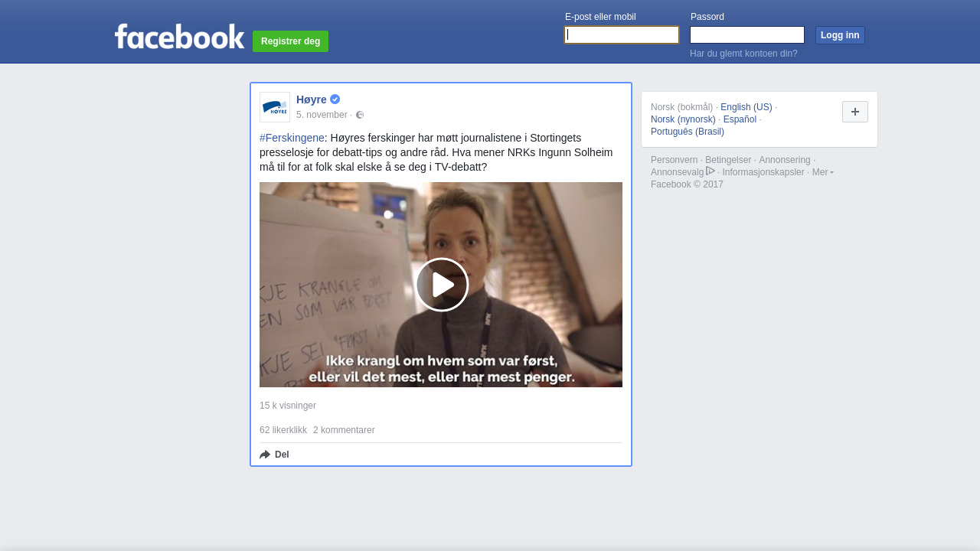This screenshot has width=980, height=551.
Task: Click the Passord input field
Action: [746, 35]
